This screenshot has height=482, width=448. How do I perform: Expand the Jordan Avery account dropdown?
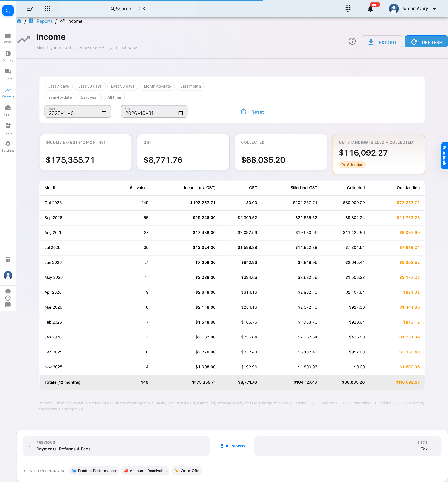(412, 9)
